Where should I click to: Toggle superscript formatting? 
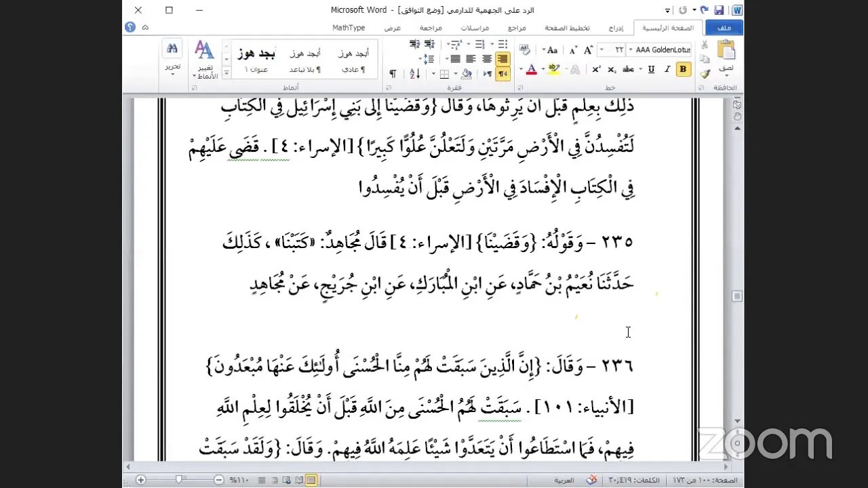[596, 69]
